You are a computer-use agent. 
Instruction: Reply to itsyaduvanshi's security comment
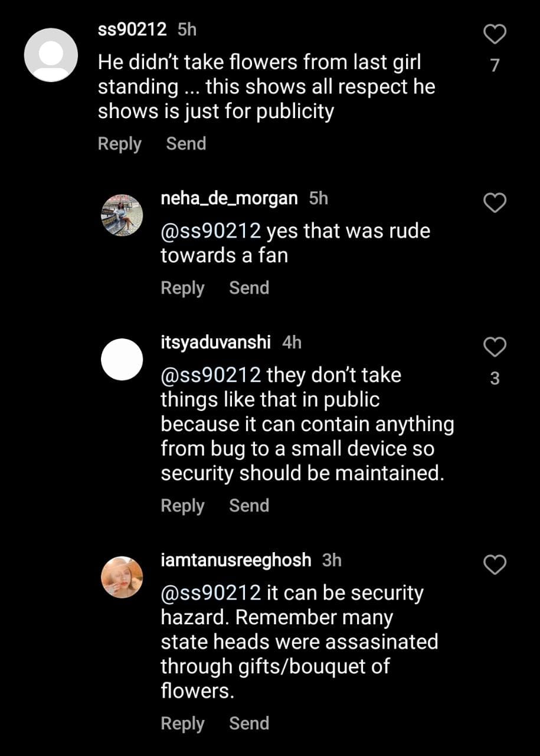[182, 506]
